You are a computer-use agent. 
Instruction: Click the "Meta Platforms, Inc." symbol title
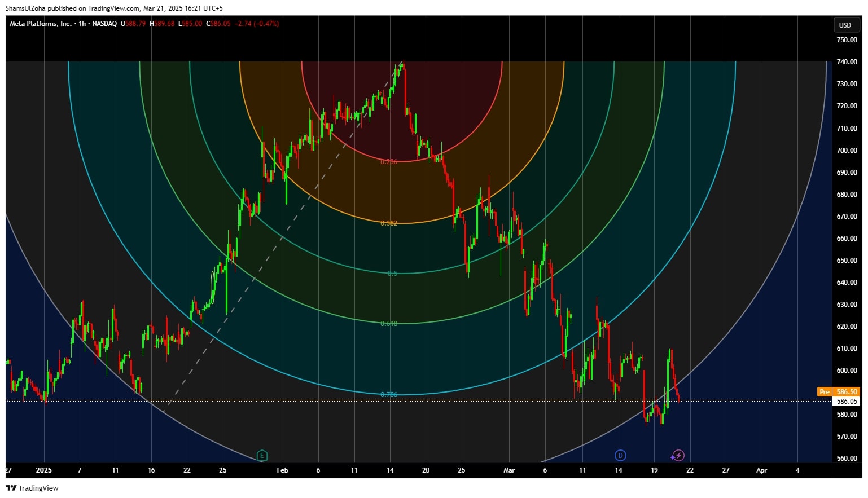(41, 24)
